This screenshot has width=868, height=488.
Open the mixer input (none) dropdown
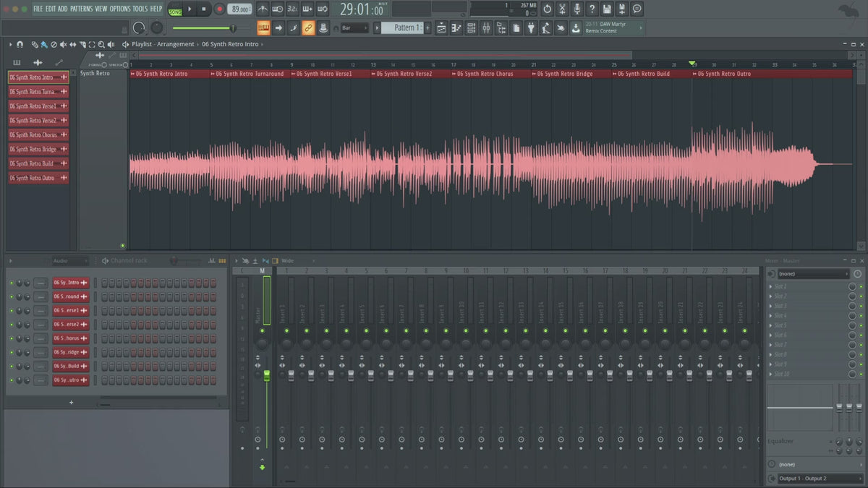point(813,274)
